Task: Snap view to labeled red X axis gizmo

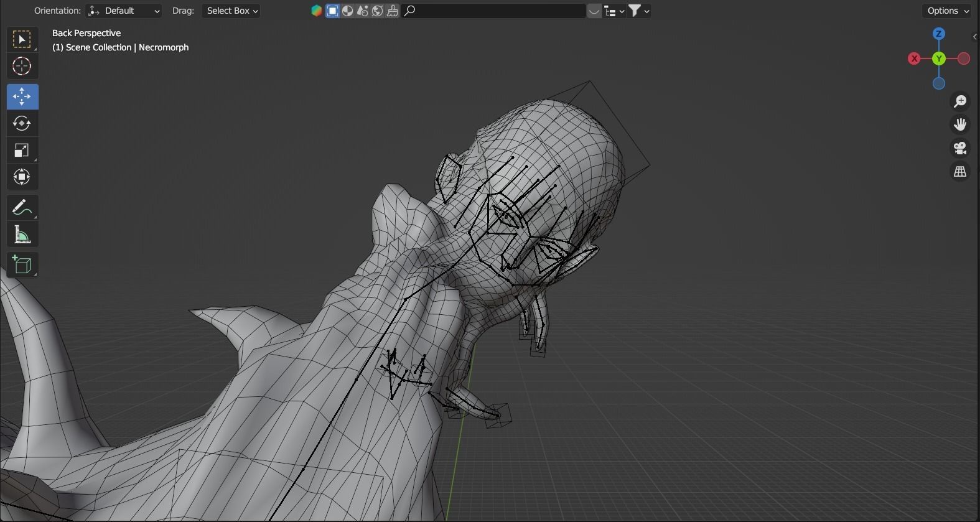Action: [x=914, y=58]
